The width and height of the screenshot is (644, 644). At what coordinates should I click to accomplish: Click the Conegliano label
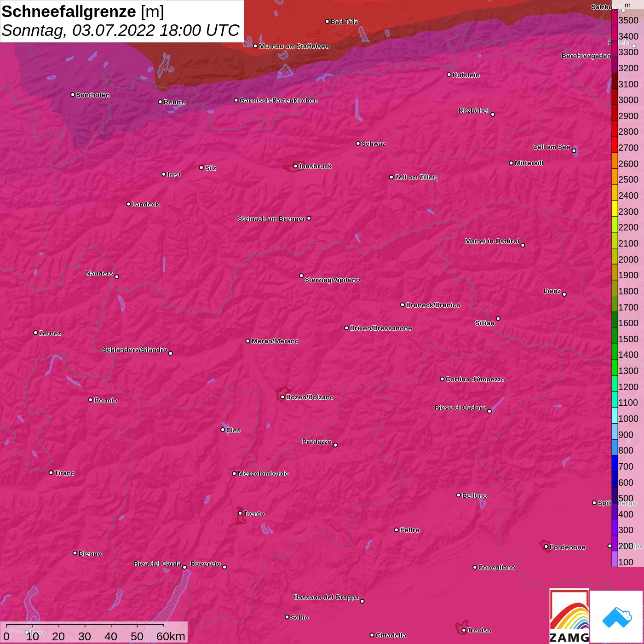click(x=496, y=567)
